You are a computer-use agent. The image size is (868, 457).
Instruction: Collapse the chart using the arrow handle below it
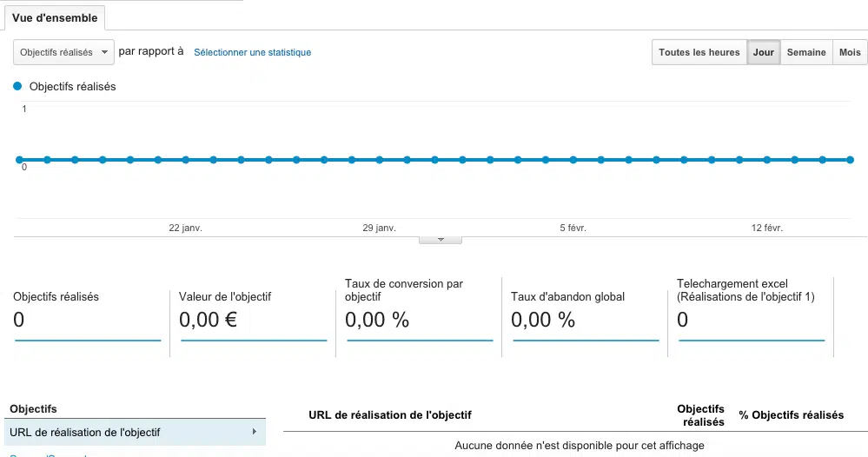point(441,240)
